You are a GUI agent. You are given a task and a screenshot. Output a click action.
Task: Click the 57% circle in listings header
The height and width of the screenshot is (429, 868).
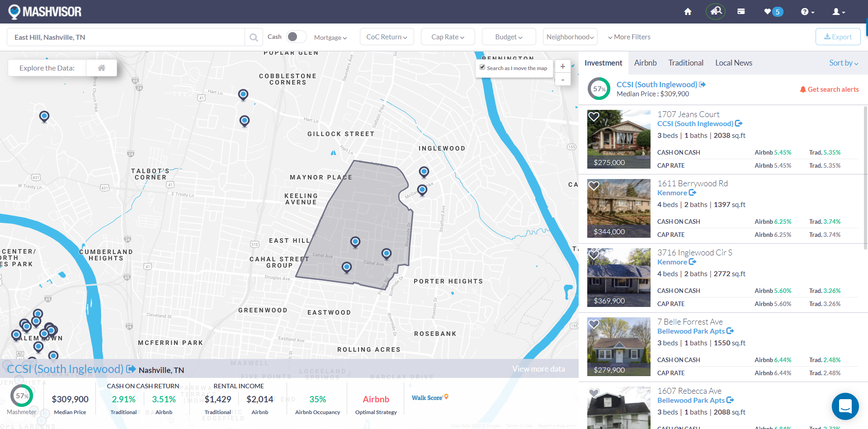(x=599, y=89)
